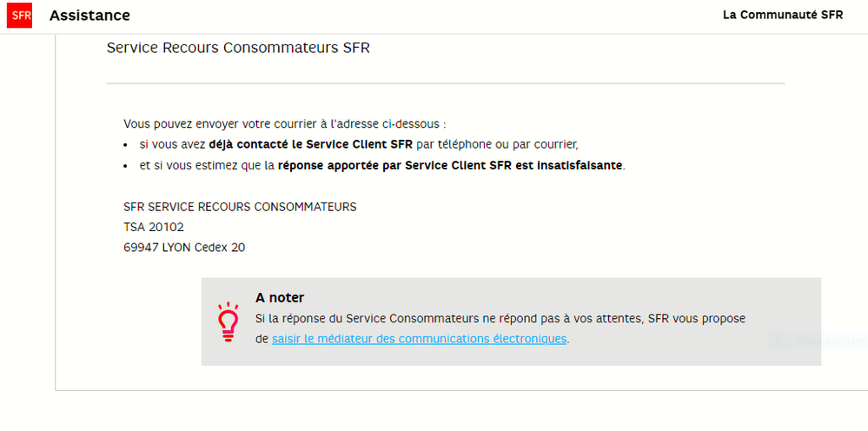Image resolution: width=868 pixels, height=431 pixels.
Task: Click the Si la réponse du Service Consommateurs sentence
Action: (x=500, y=319)
